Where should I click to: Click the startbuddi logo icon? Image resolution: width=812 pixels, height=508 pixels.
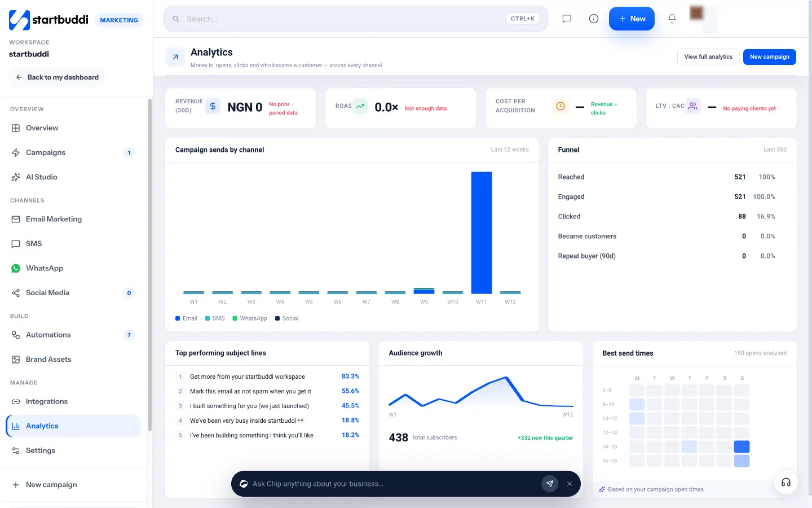pos(19,20)
